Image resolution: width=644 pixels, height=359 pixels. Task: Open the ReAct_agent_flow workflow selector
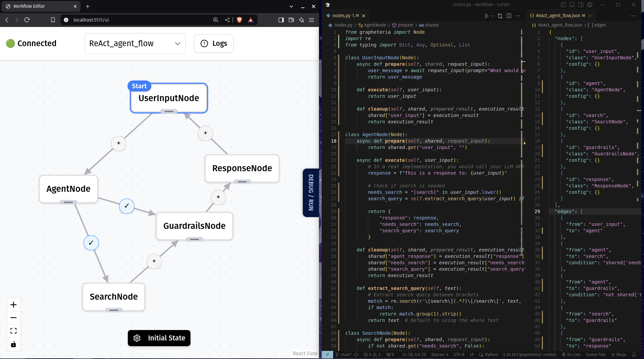coord(135,43)
